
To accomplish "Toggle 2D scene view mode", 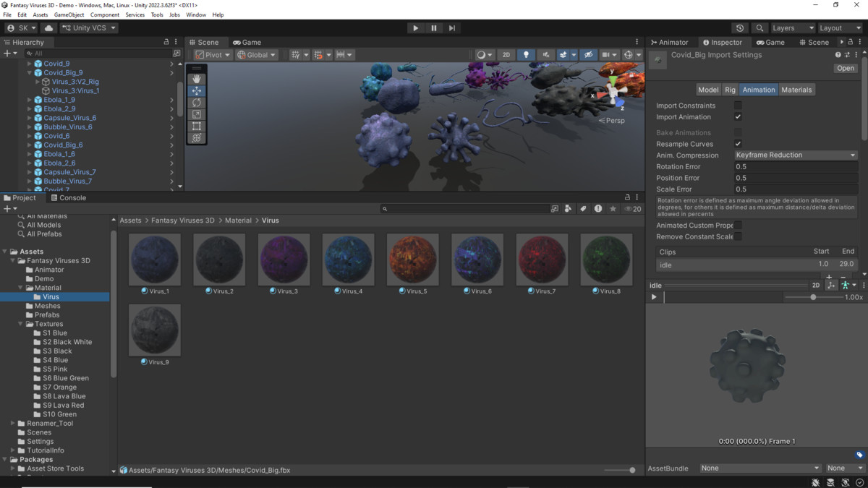I will (x=506, y=55).
